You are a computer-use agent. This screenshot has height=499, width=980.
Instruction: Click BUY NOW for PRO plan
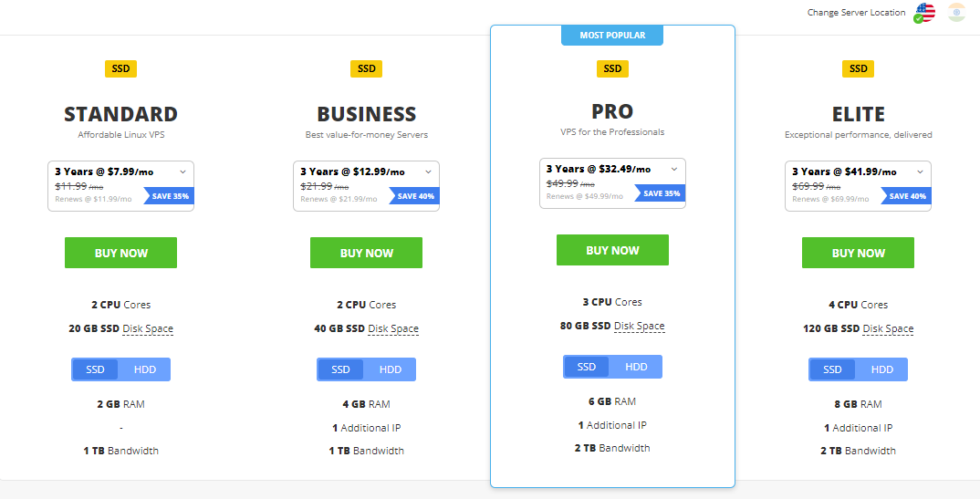[x=612, y=251]
